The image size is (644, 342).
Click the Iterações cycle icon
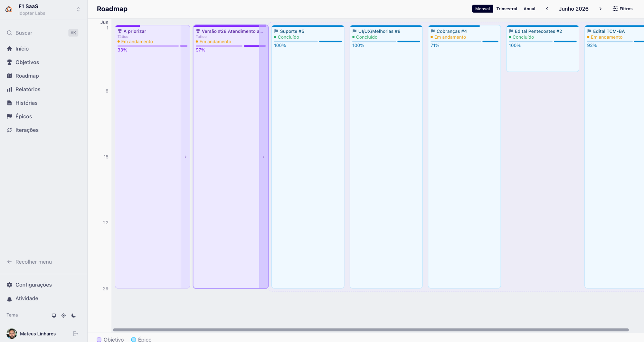click(9, 130)
